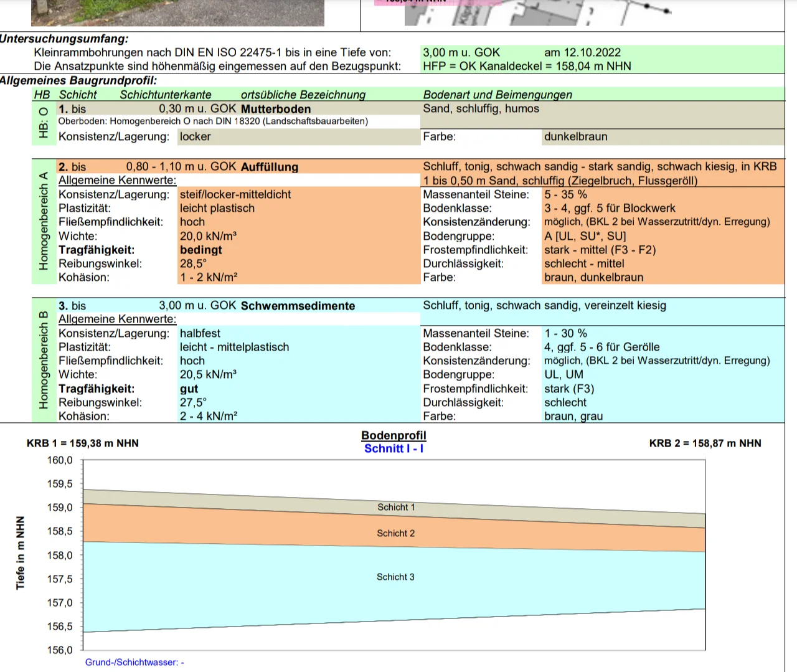The height and width of the screenshot is (672, 797).
Task: Click the vertical 'Homogenbereich B' label
Action: pyautogui.click(x=43, y=360)
